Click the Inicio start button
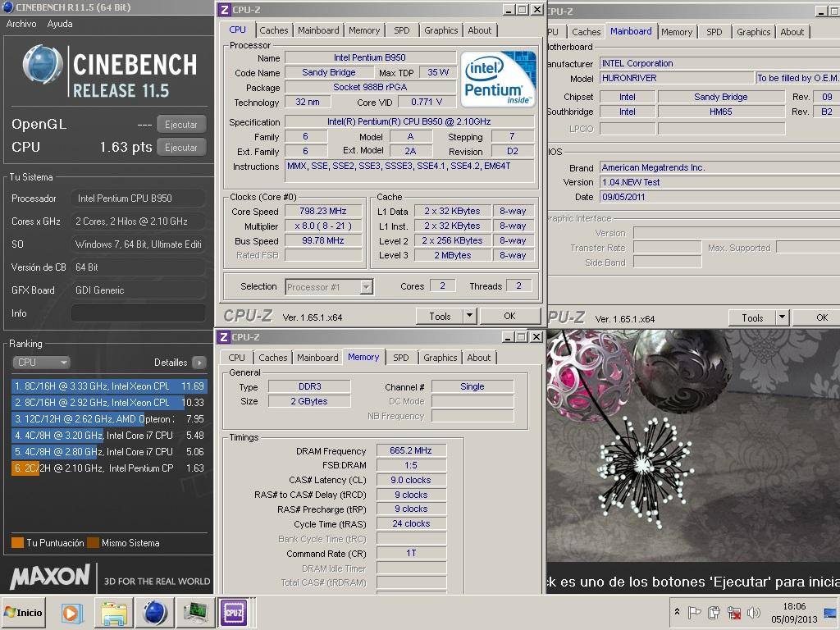Image resolution: width=840 pixels, height=630 pixels. [24, 612]
